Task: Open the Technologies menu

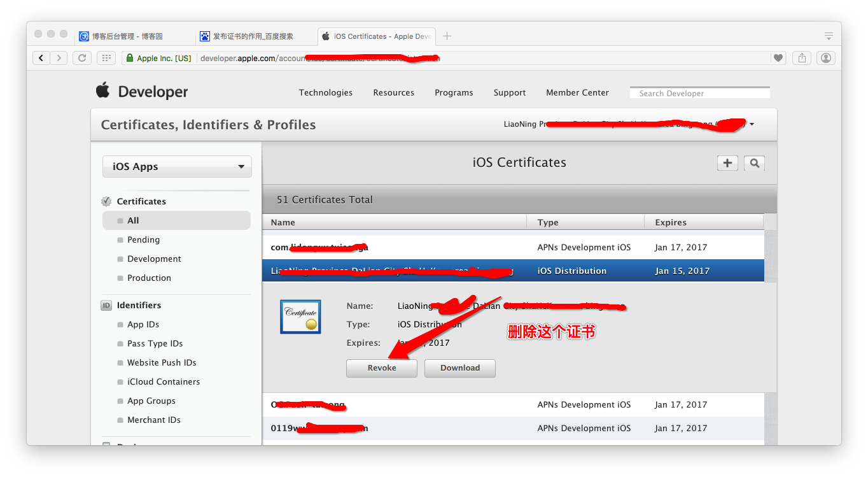Action: pyautogui.click(x=326, y=92)
